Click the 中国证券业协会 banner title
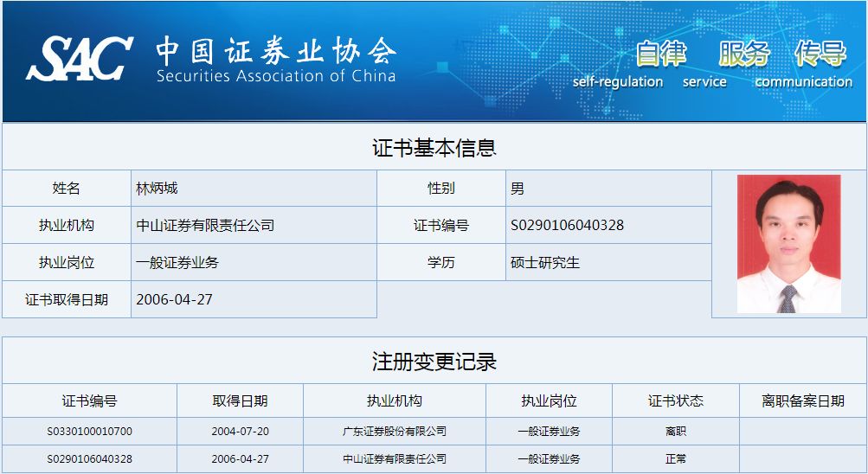868x474 pixels. [x=275, y=52]
